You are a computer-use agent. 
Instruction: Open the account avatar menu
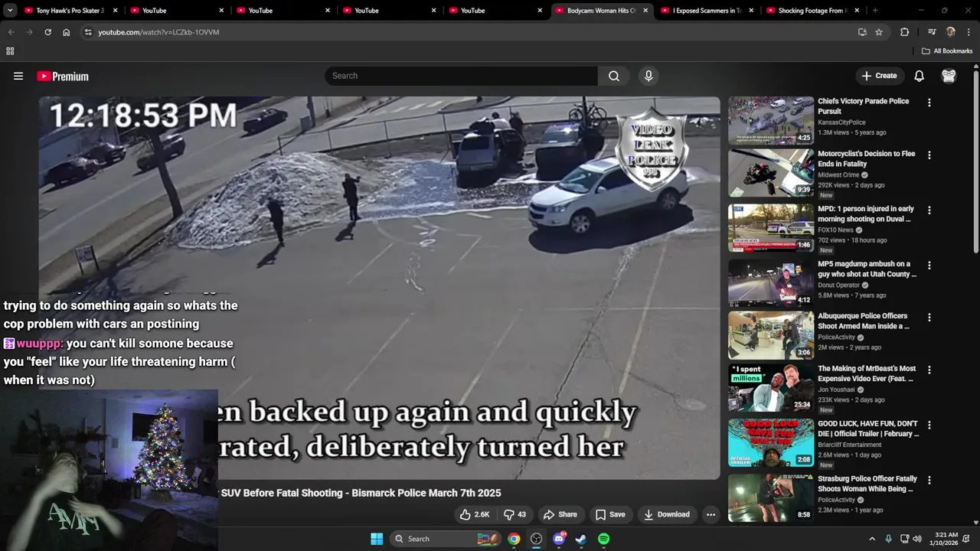click(x=949, y=76)
